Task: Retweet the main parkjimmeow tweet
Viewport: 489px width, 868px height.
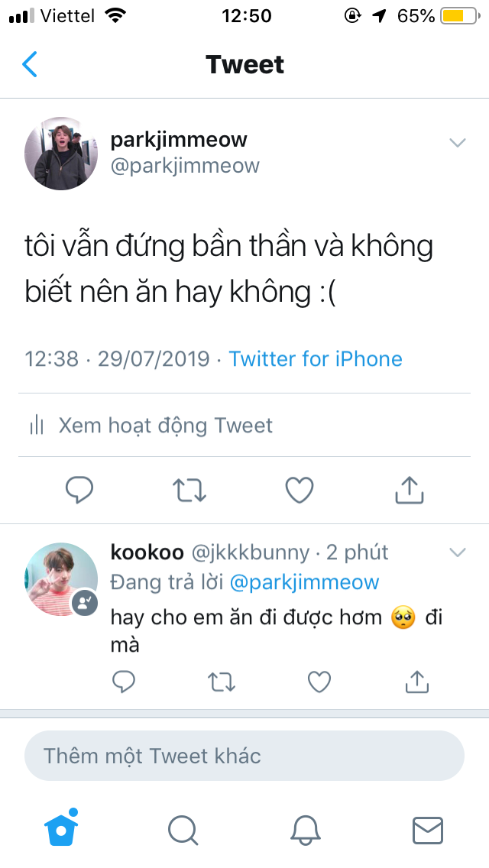Action: [x=189, y=490]
